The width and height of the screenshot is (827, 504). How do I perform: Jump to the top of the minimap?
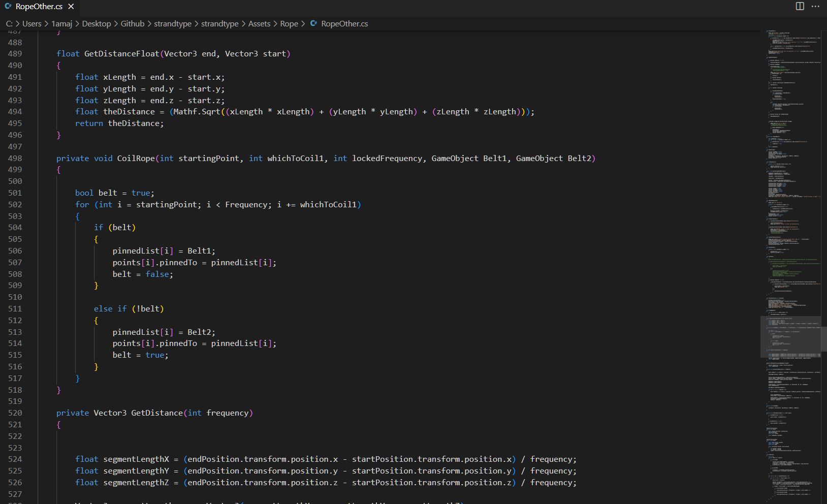[792, 33]
